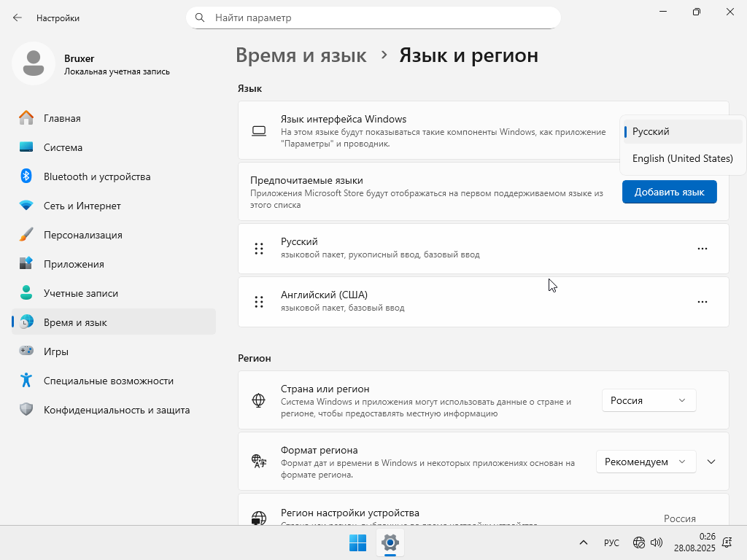Expand the Формат региона section chevron
Screen dimensions: 747x560
pos(711,462)
